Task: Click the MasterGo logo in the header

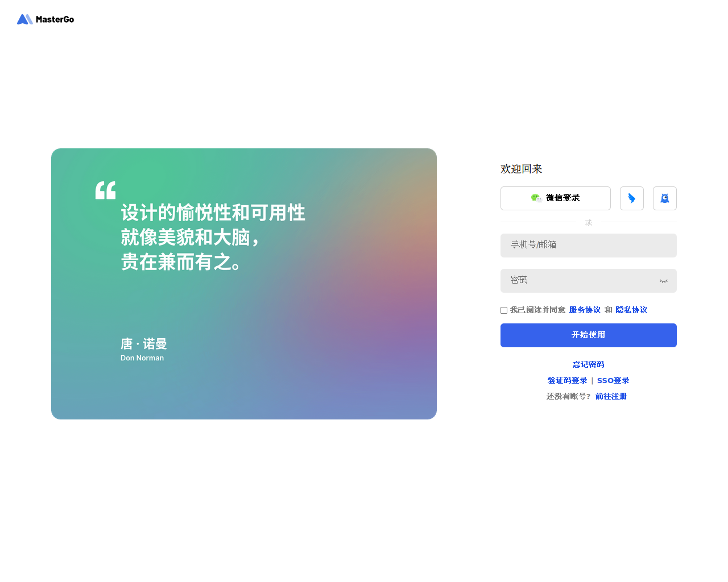Action: (45, 19)
